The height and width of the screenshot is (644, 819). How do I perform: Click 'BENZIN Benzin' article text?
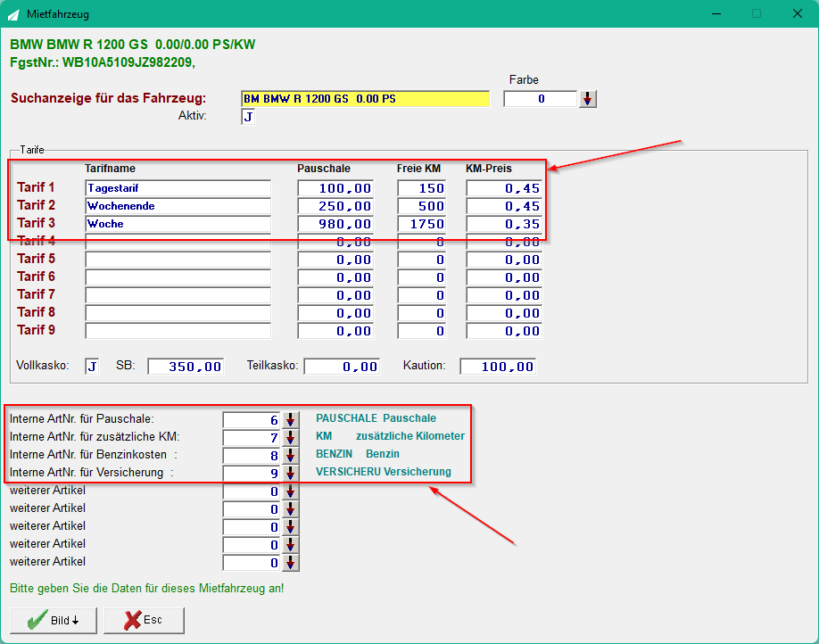coord(358,453)
